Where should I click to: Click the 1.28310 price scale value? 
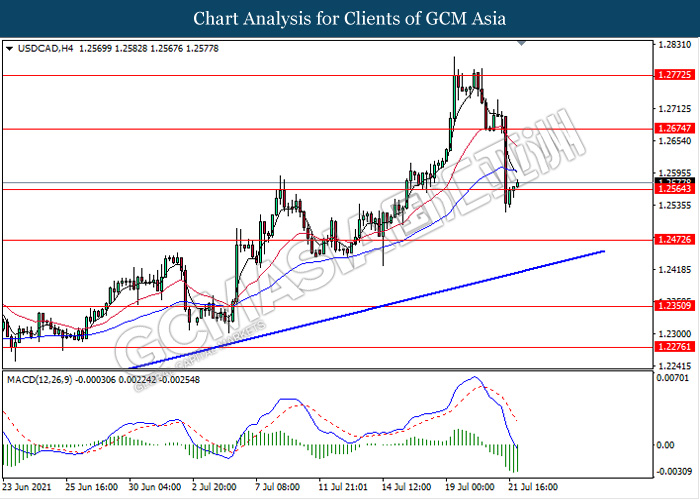pos(675,45)
